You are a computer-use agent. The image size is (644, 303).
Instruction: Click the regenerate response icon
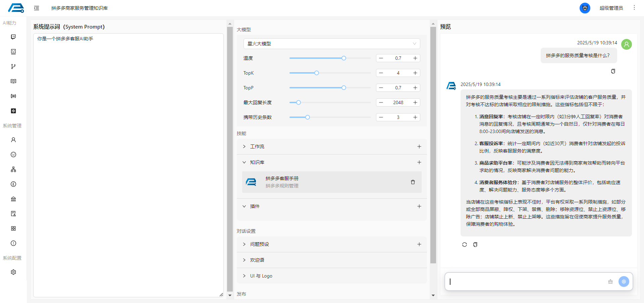464,245
